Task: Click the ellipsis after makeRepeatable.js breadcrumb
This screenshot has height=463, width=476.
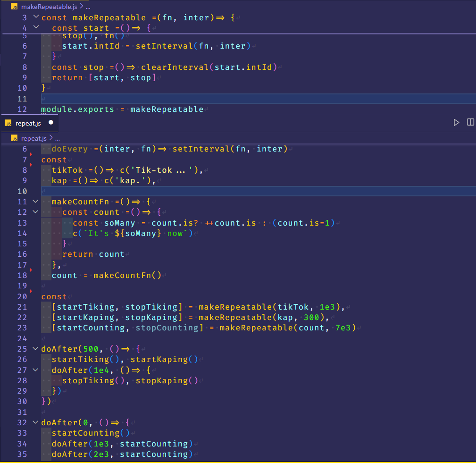Action: click(x=88, y=7)
